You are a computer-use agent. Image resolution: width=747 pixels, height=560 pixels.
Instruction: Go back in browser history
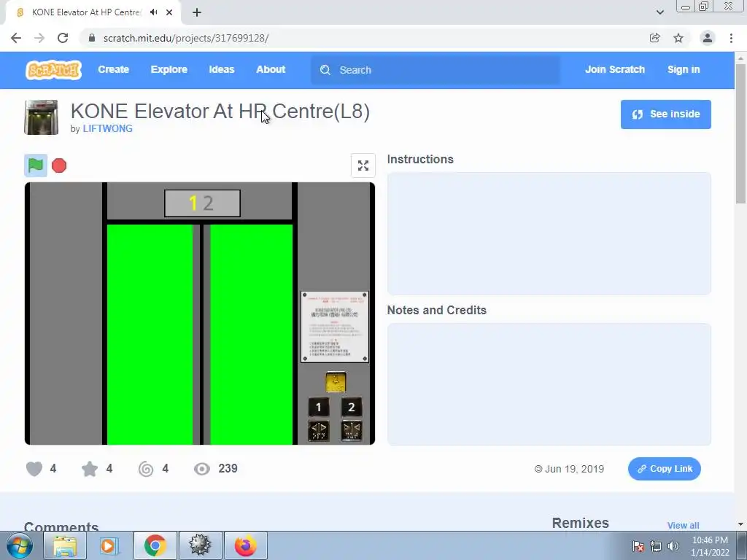click(16, 38)
